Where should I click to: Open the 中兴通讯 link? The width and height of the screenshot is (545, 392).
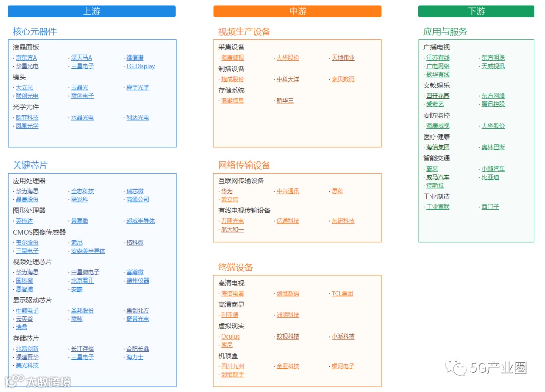(288, 191)
